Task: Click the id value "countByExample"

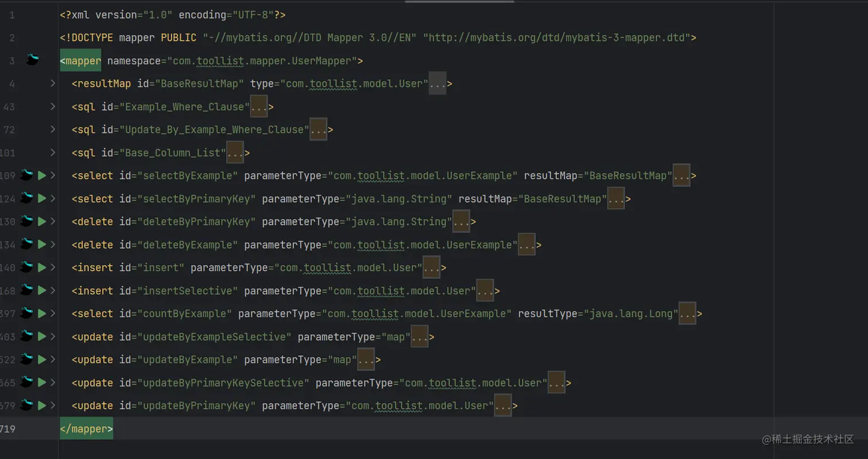Action: coord(185,314)
